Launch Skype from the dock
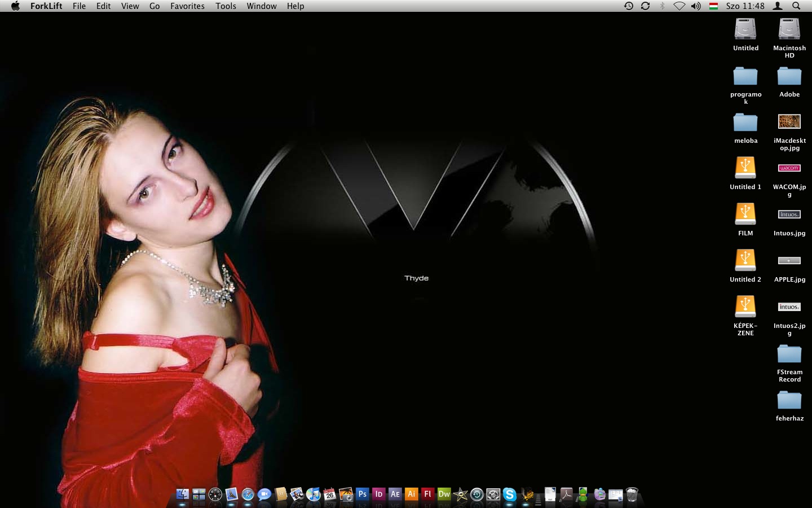This screenshot has width=812, height=508. tap(510, 494)
